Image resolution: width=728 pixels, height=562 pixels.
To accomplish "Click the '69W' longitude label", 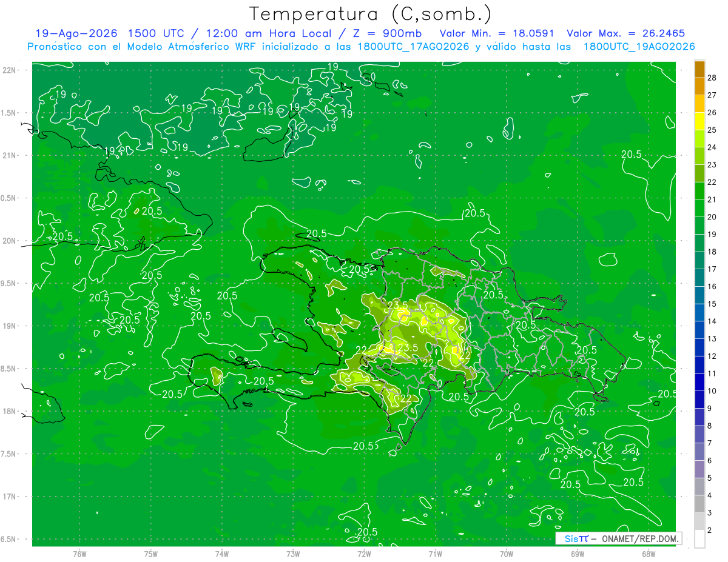I will pos(578,554).
